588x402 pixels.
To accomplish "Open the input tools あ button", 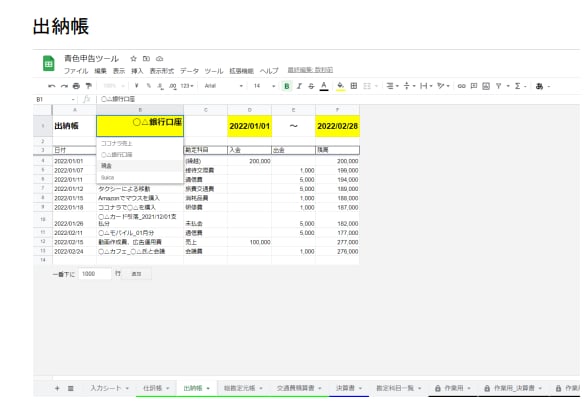I will [x=540, y=86].
